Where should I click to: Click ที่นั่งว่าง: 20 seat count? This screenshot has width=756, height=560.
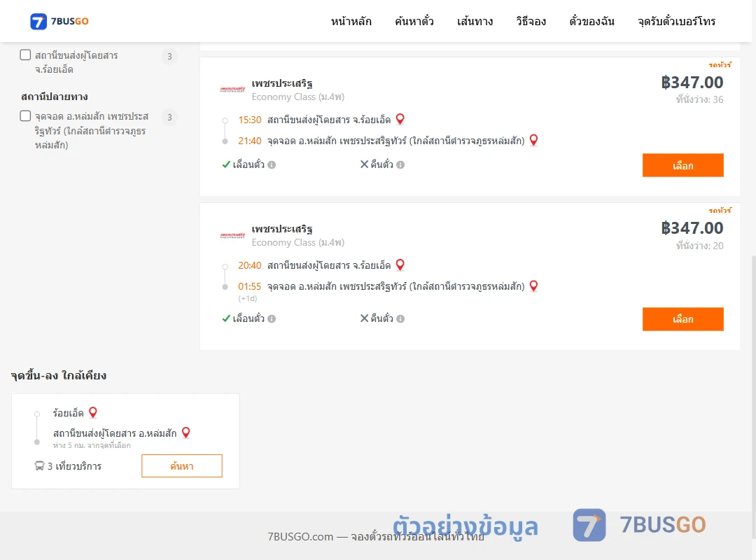coord(699,246)
